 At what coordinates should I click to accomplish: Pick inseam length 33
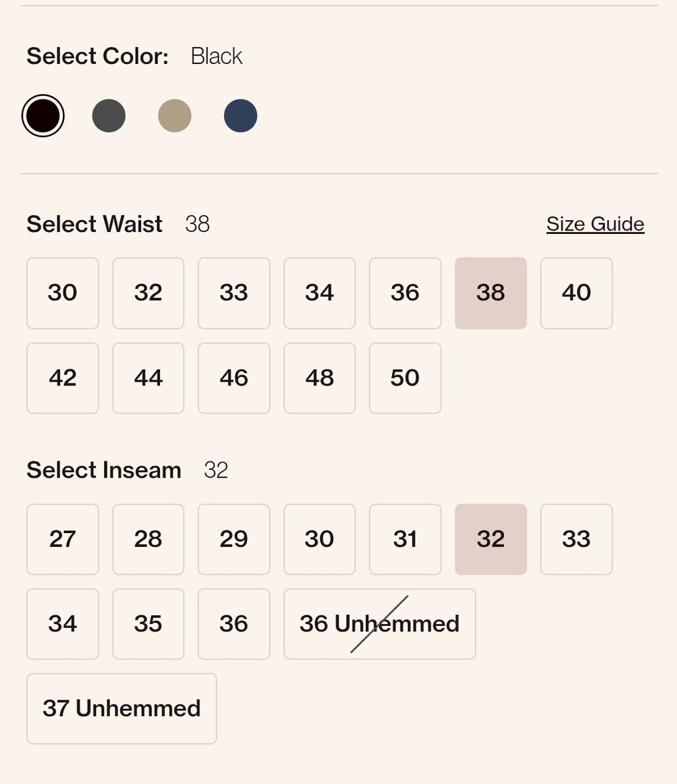click(576, 539)
